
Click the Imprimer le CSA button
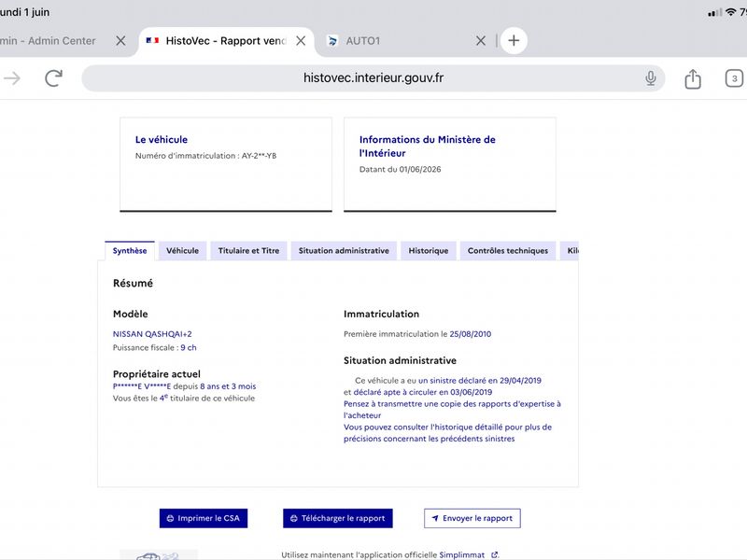click(204, 518)
